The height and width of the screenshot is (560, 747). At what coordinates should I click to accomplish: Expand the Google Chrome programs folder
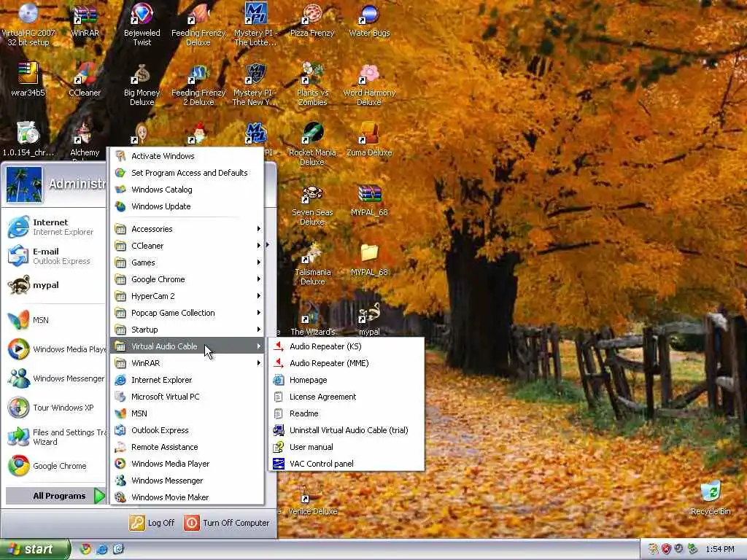pos(187,279)
